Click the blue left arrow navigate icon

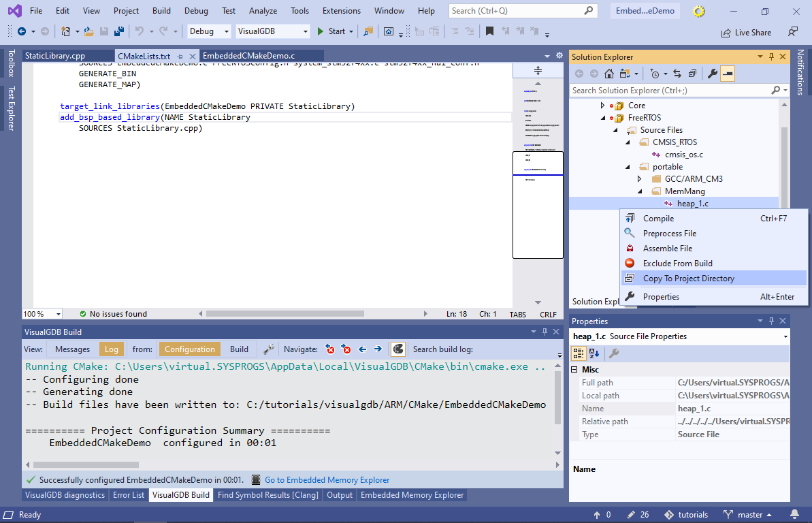(363, 349)
